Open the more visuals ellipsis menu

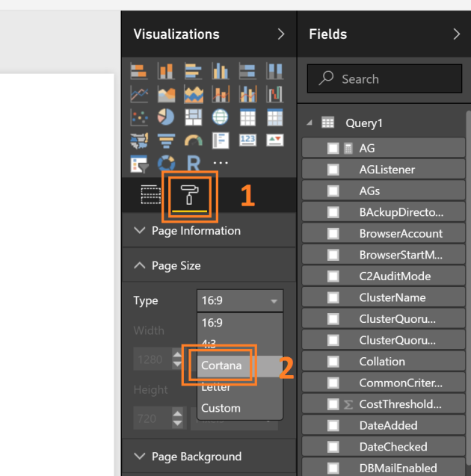pyautogui.click(x=221, y=163)
